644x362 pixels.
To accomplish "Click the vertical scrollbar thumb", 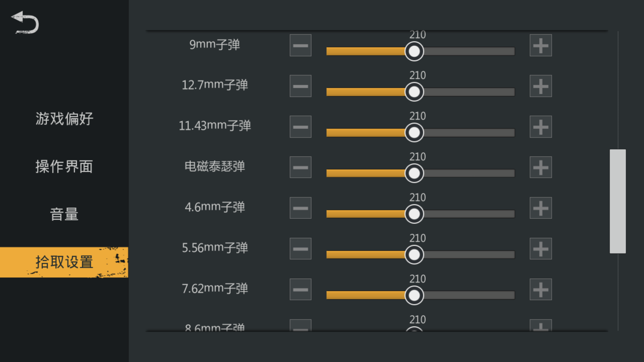I will coord(618,201).
